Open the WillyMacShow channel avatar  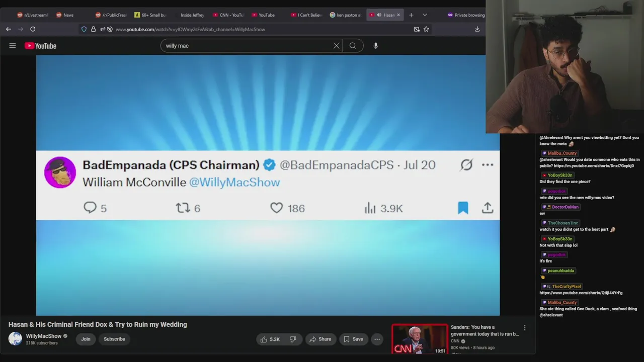[15, 339]
